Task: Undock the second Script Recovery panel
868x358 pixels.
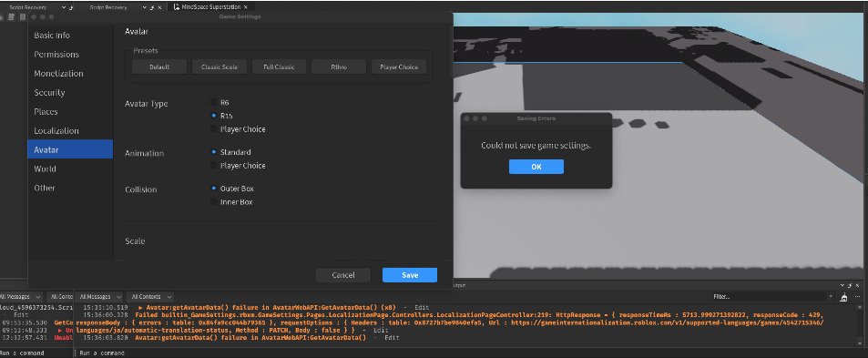Action: [x=152, y=8]
